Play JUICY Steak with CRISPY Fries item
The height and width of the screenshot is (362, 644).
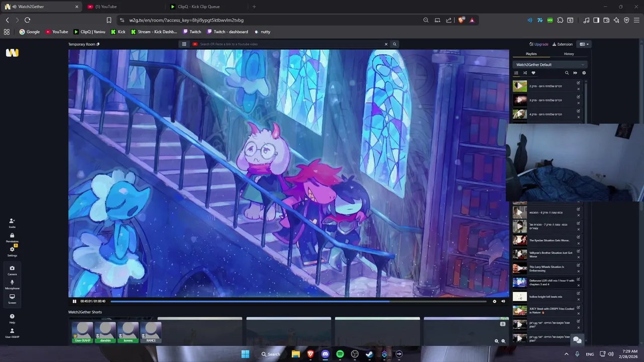tap(520, 311)
